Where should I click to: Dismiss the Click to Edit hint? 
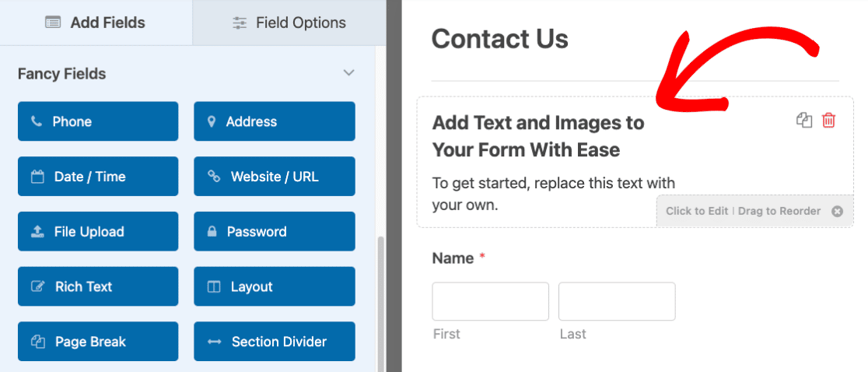(837, 211)
